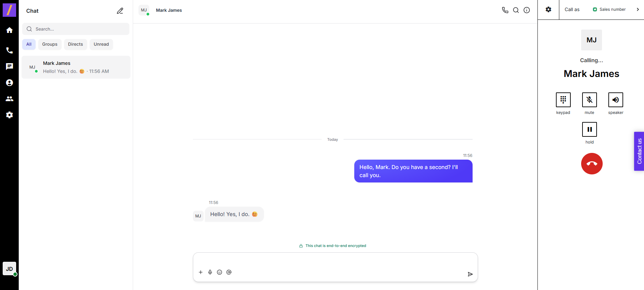Open the emoji picker
This screenshot has height=290, width=644.
pyautogui.click(x=219, y=272)
